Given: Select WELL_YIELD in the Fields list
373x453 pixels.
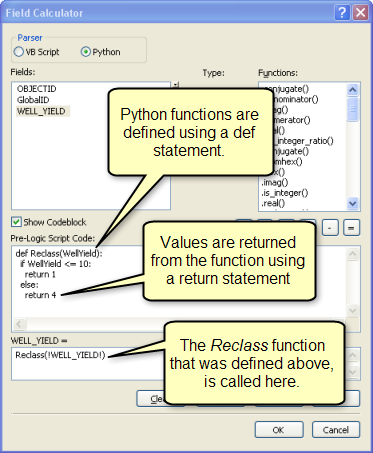Looking at the screenshot, I should tap(41, 111).
